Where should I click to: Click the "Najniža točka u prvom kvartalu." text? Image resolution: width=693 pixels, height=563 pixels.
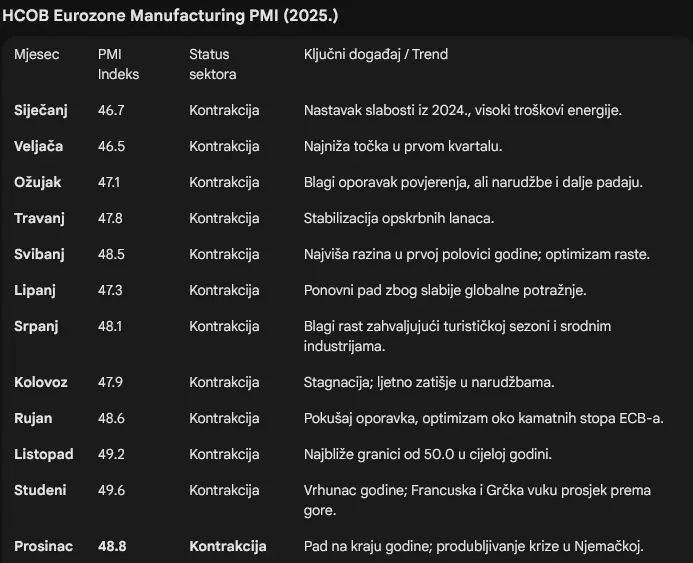coord(402,146)
